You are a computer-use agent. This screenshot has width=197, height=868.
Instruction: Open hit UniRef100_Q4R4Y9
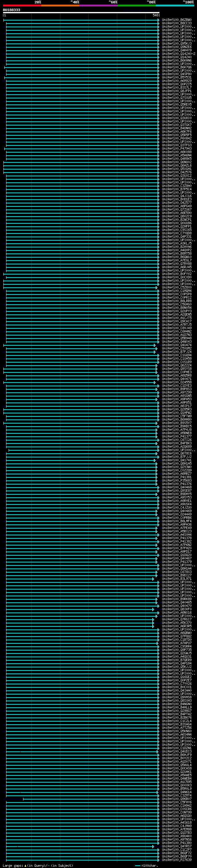[176, 50]
